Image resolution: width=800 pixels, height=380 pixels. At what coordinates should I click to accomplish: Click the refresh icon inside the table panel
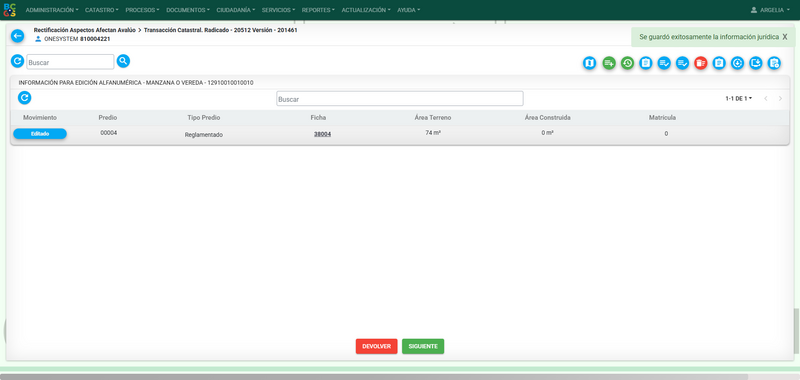click(x=24, y=98)
